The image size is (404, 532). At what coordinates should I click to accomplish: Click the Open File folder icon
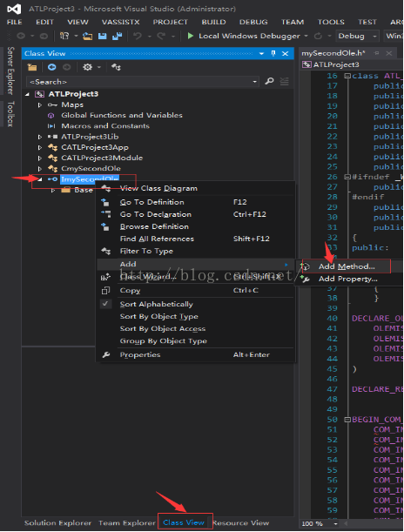(x=88, y=36)
